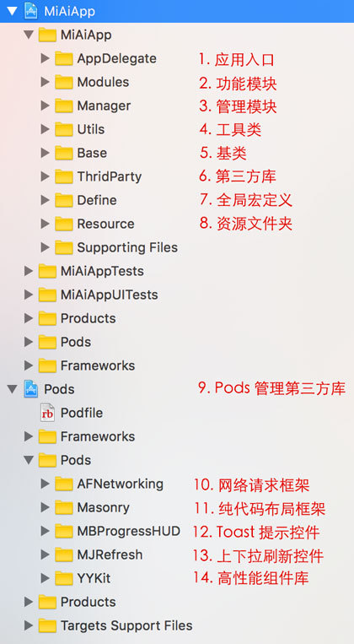Click the blue Pods project blueprint icon
This screenshot has width=354, height=644.
(31, 389)
